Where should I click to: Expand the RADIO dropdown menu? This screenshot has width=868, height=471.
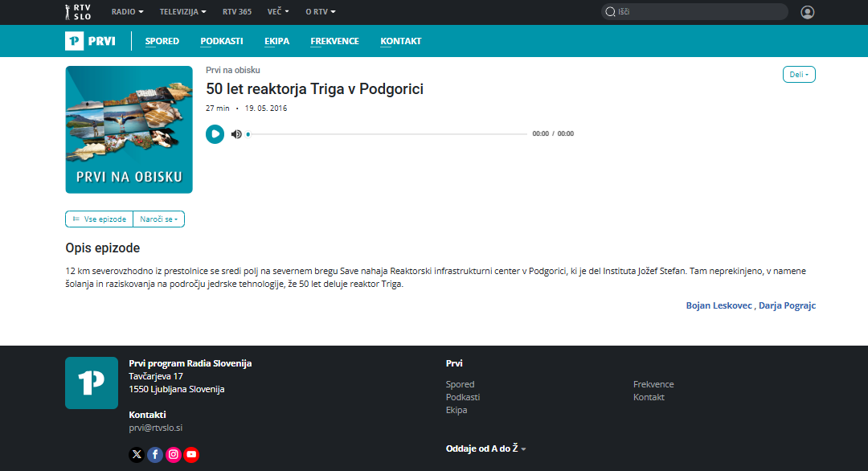127,11
